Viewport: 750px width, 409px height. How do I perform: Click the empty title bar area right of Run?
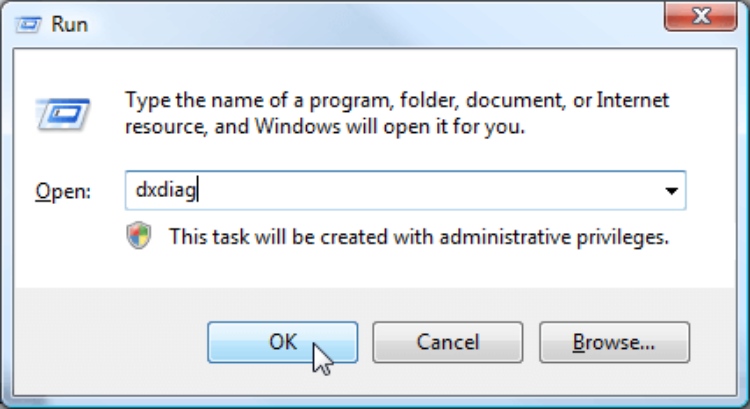[x=373, y=24]
